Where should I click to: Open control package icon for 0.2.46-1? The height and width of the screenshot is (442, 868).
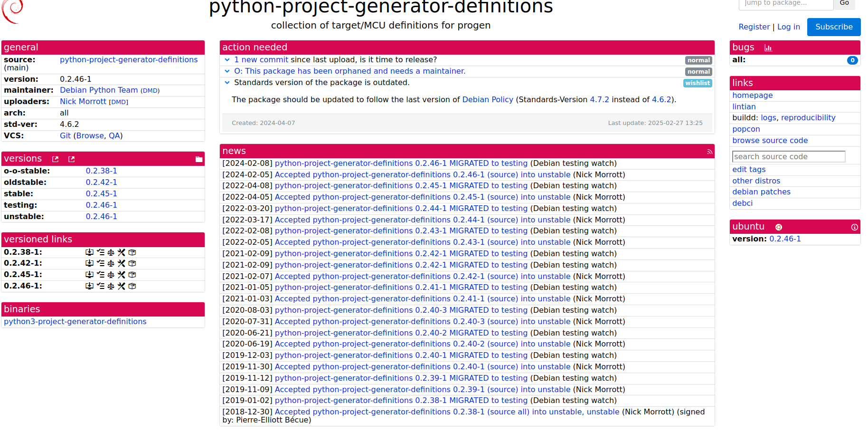132,286
